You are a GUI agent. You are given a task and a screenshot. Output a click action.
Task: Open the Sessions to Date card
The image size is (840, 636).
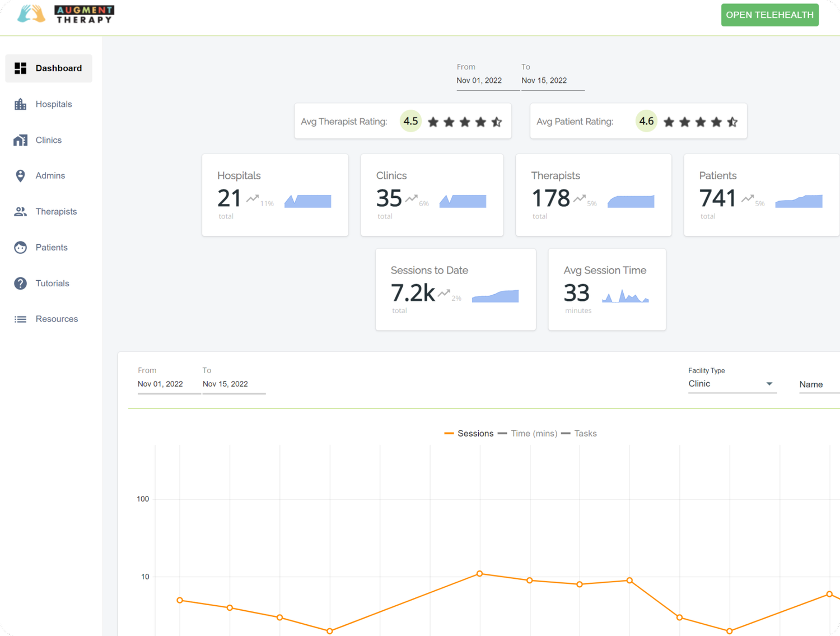coord(455,289)
